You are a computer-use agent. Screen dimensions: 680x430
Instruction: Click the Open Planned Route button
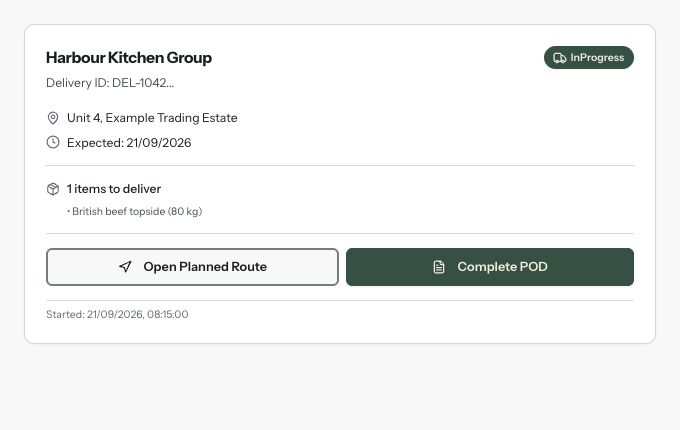tap(192, 267)
